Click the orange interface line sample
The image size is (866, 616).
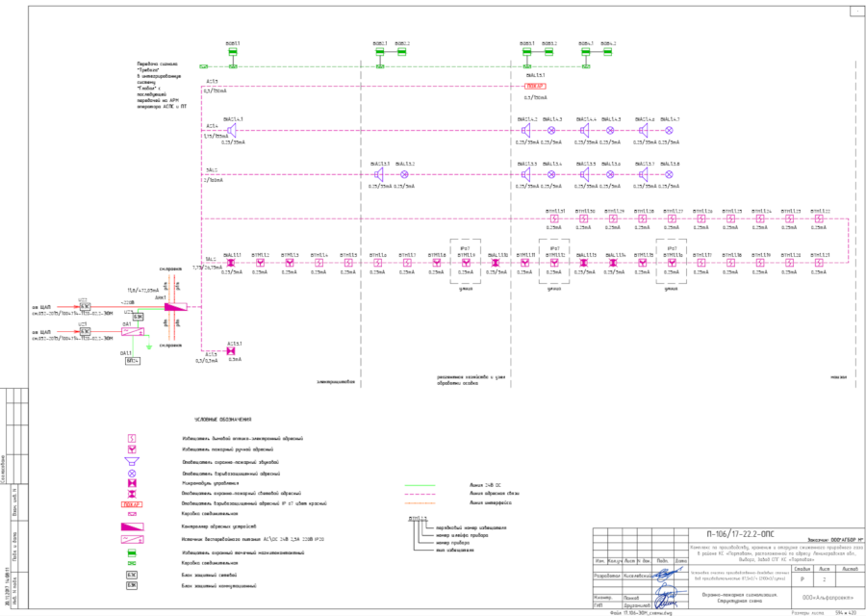[420, 503]
